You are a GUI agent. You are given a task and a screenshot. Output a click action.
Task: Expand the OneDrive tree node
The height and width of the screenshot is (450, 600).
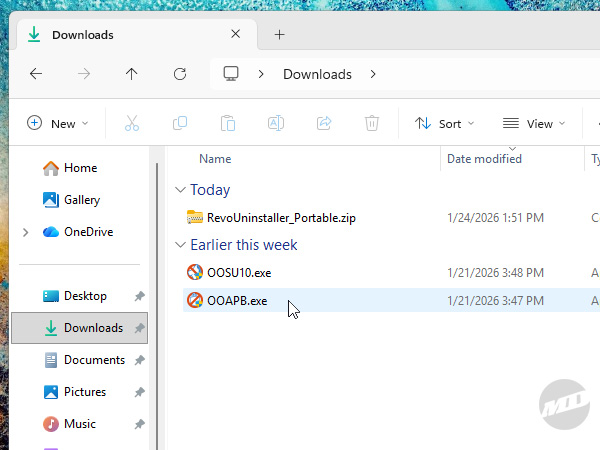(x=25, y=232)
